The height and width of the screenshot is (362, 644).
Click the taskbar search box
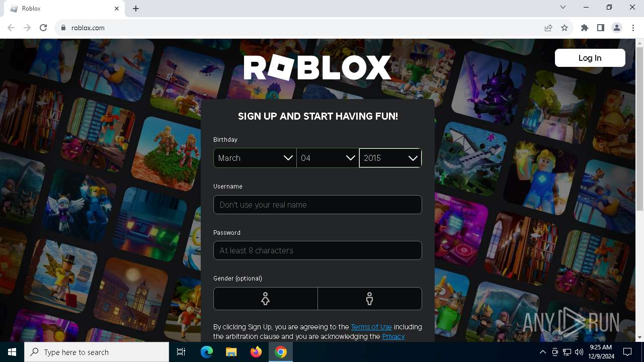click(x=97, y=352)
